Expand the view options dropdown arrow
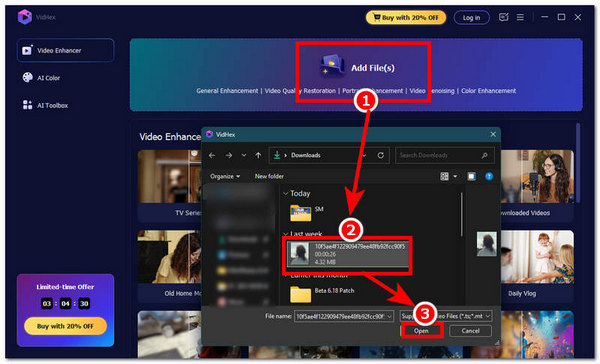Viewport: 600px width, 364px height. coord(455,176)
